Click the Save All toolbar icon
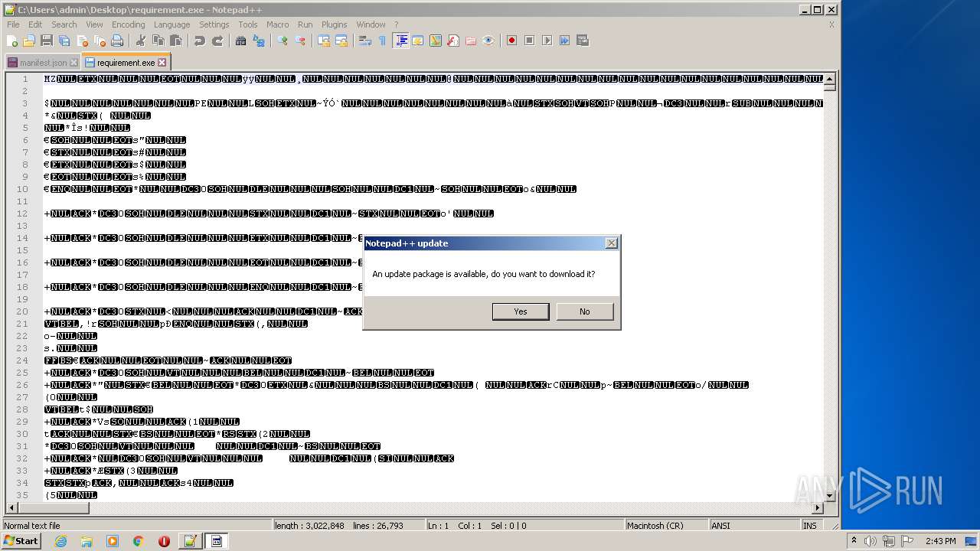The width and height of the screenshot is (980, 551). [x=64, y=41]
